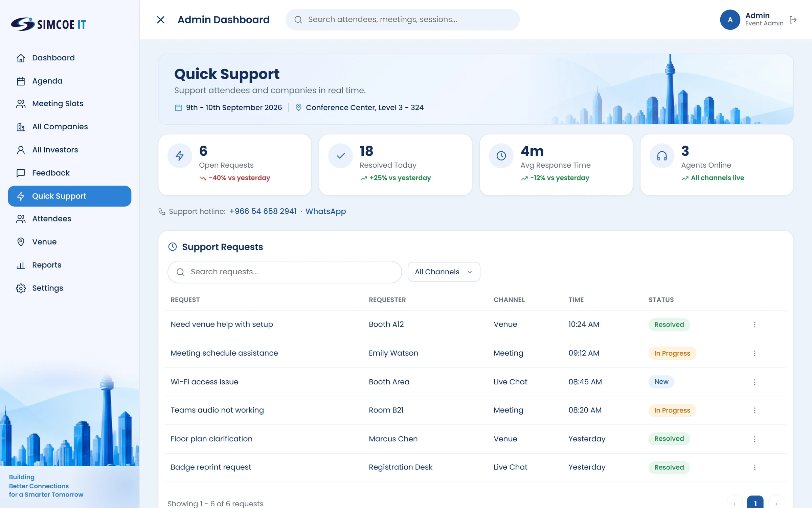The height and width of the screenshot is (508, 812).
Task: Click the Resolved badge for Booth A12
Action: (669, 324)
